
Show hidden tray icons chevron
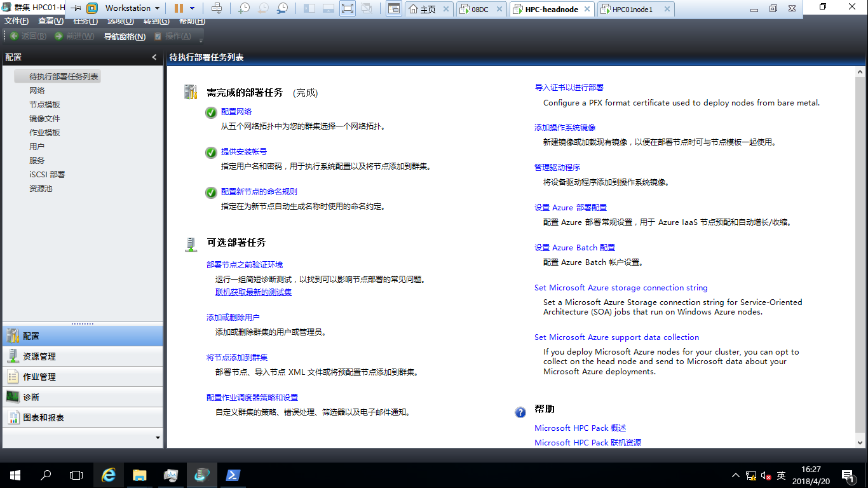tap(736, 475)
